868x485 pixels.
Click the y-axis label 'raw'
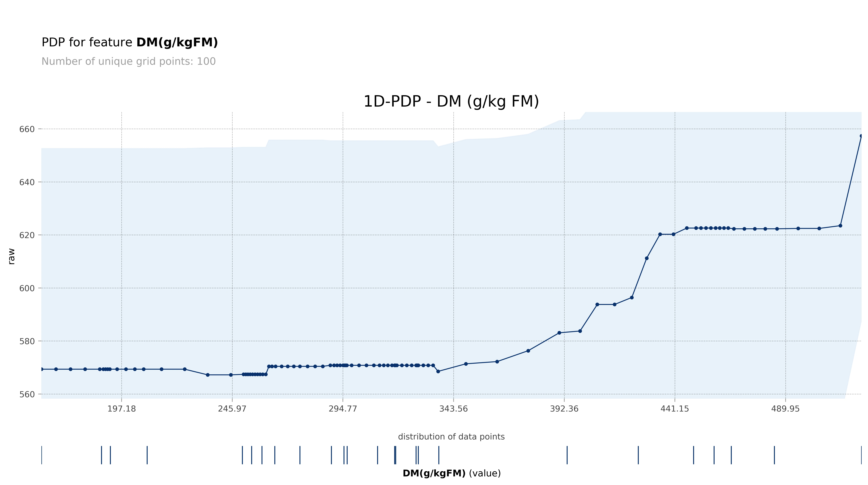(12, 256)
